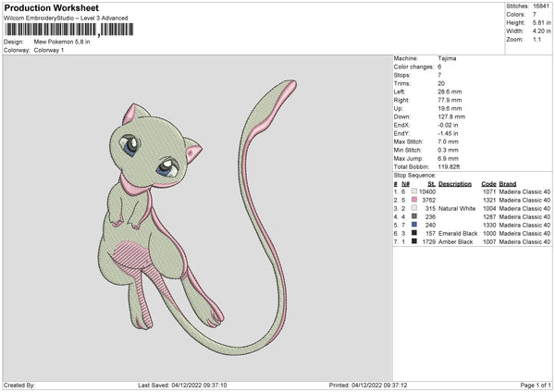The image size is (555, 392).
Task: Click the 'Natural White' description
Action: (x=457, y=208)
